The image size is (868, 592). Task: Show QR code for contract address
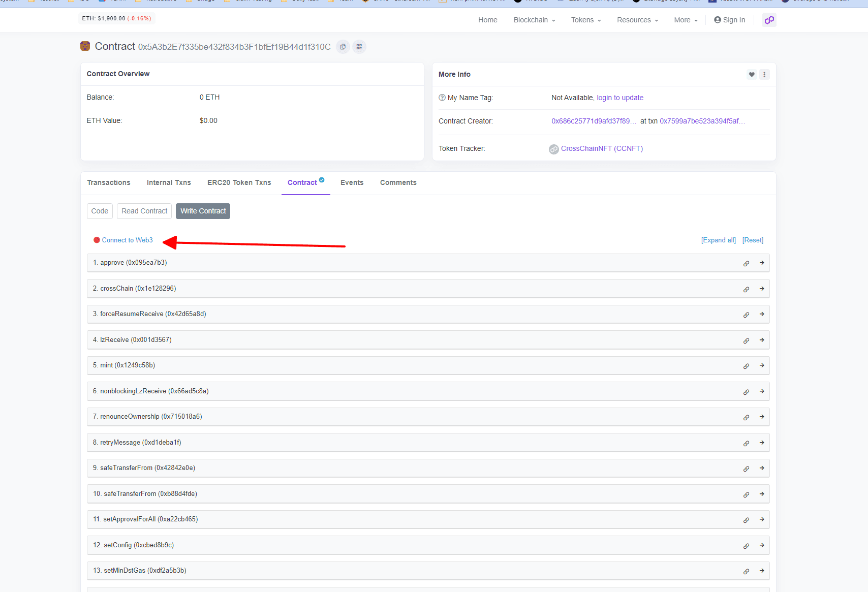tap(359, 47)
